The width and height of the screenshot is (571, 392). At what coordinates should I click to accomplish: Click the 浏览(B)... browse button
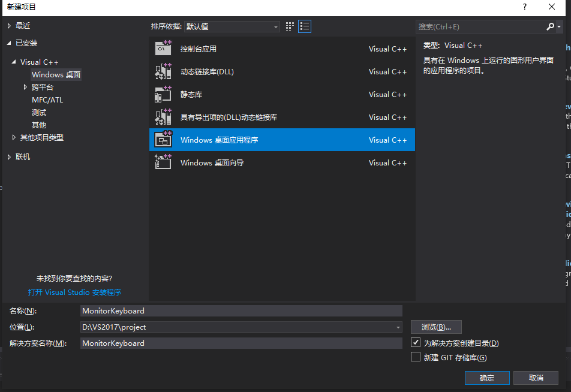[x=436, y=327]
